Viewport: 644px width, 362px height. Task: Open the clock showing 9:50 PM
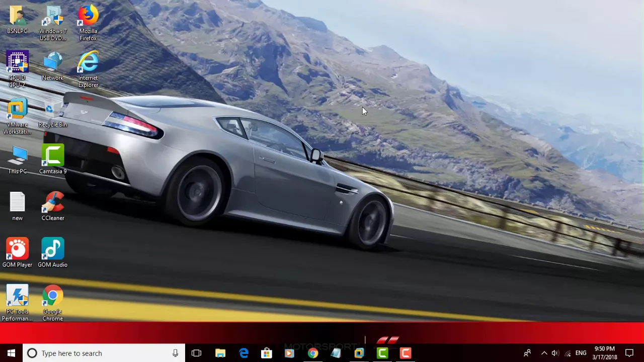(604, 353)
